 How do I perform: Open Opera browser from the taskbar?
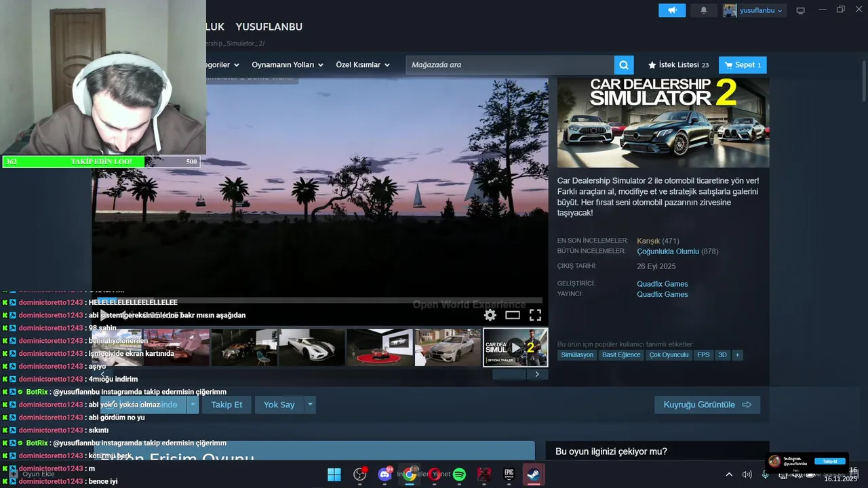pos(435,474)
